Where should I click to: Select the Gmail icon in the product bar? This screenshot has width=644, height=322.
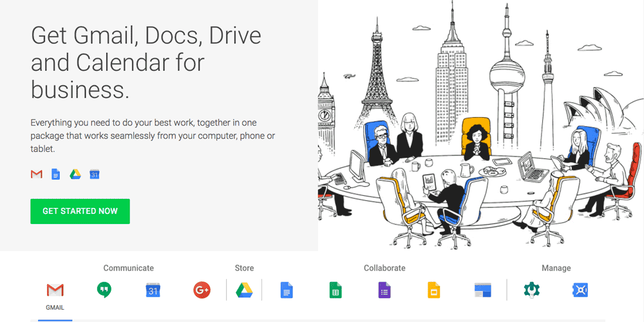coord(55,290)
